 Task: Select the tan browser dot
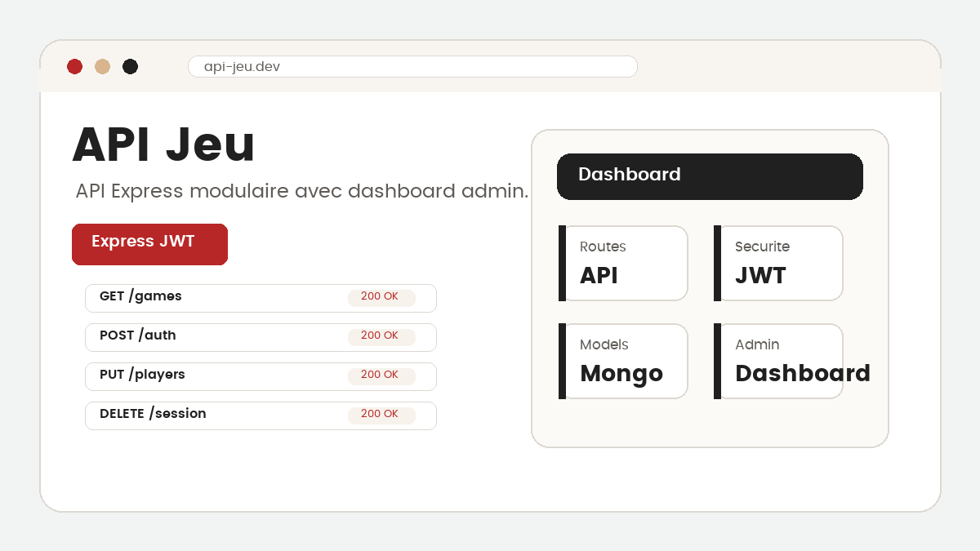coord(102,66)
